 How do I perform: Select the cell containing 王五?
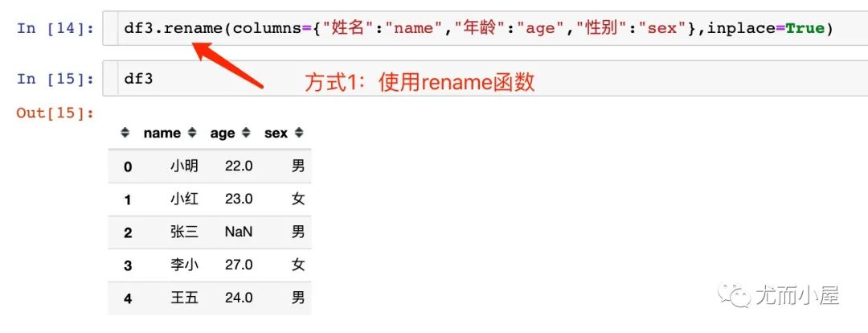pos(184,298)
